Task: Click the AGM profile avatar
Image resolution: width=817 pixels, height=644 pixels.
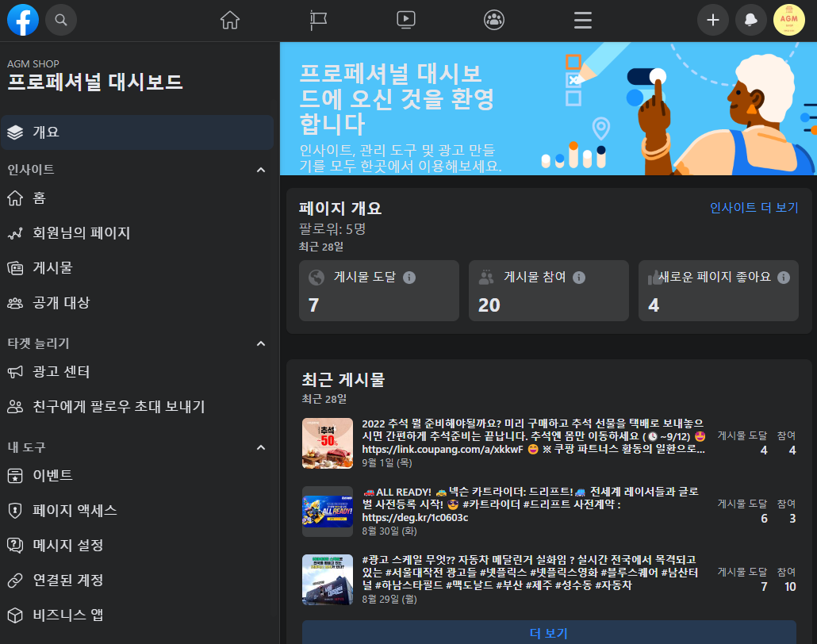Action: [x=788, y=20]
